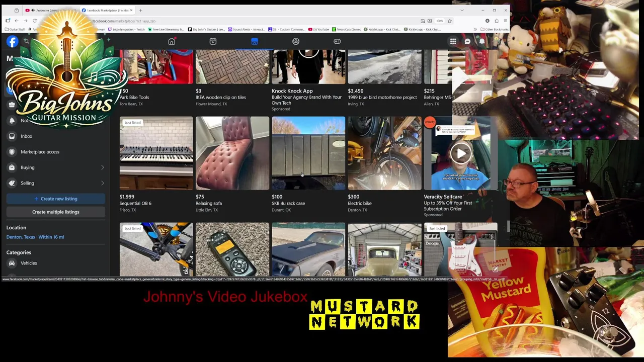The image size is (644, 362).
Task: Expand the Buying section chevron
Action: coord(103,167)
